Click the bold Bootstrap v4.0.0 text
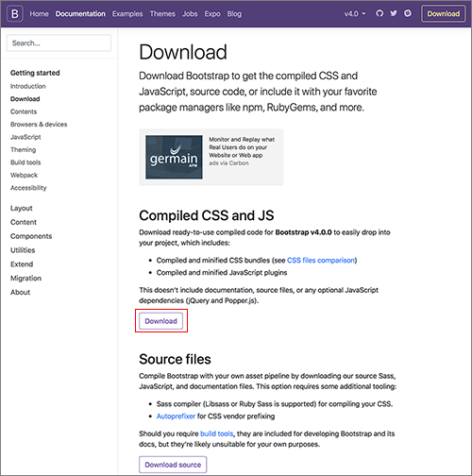The width and height of the screenshot is (472, 476). (303, 232)
